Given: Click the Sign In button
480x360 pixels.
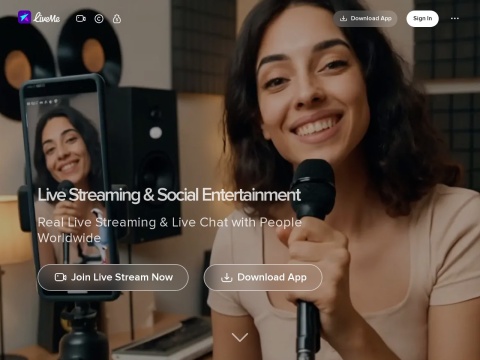Looking at the screenshot, I should pos(422,18).
